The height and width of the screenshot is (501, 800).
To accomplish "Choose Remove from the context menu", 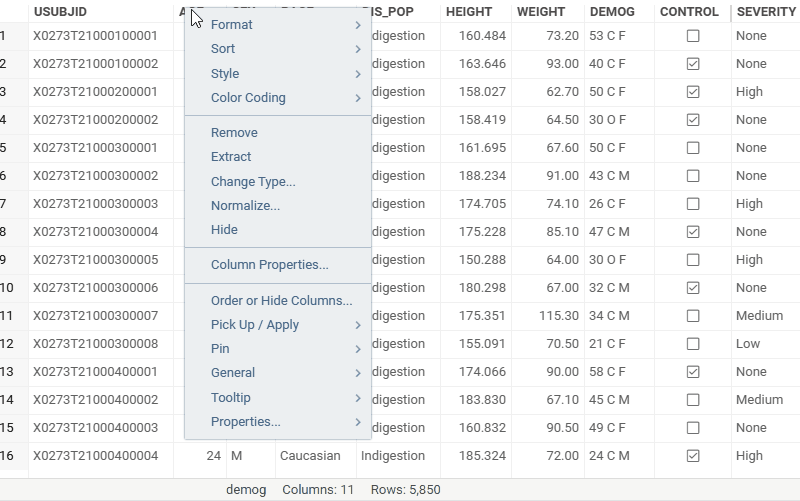I will point(234,132).
